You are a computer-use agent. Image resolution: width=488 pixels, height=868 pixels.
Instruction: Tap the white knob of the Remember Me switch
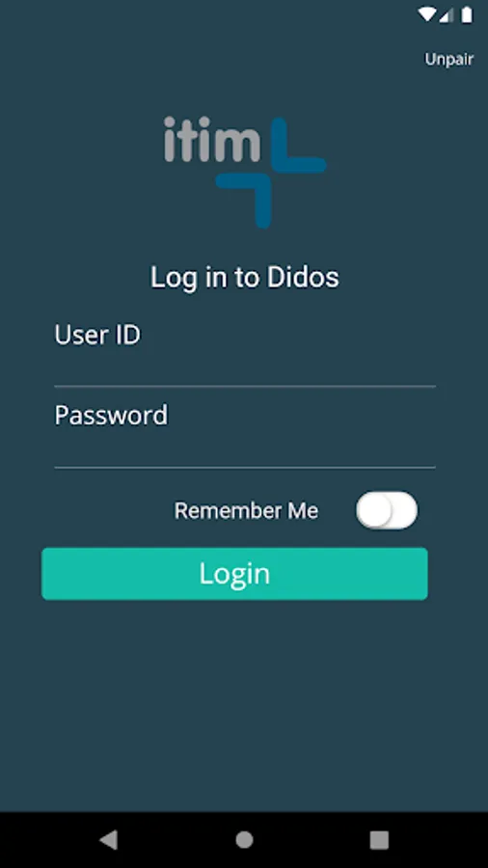click(x=374, y=510)
